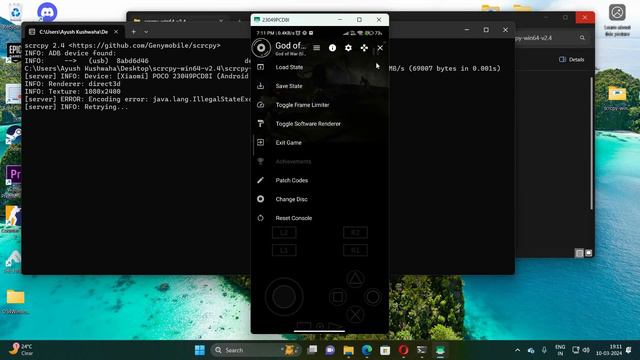Open game info circle icon
Viewport: 640px width, 360px height.
pyautogui.click(x=332, y=48)
